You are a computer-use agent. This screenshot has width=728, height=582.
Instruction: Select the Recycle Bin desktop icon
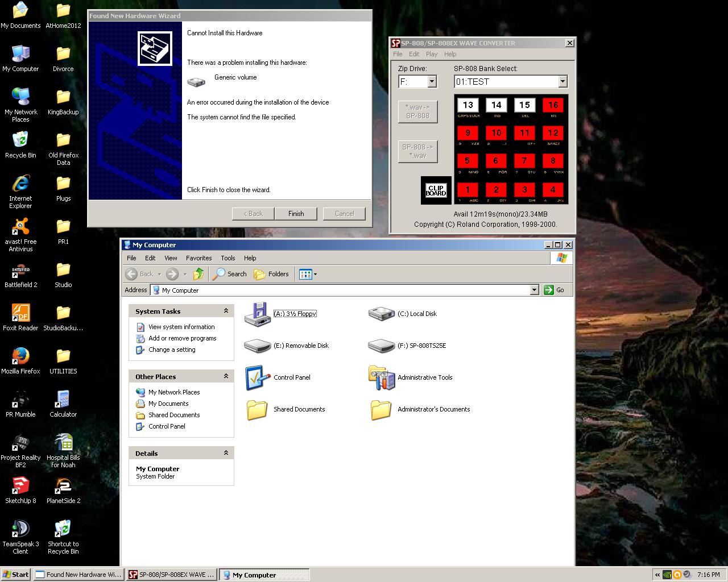[20, 140]
